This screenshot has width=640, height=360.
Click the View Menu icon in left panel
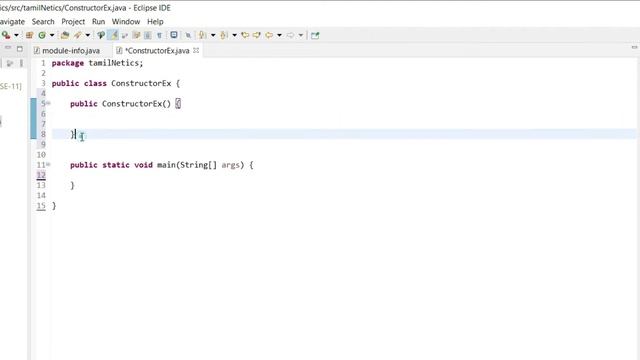point(21,63)
